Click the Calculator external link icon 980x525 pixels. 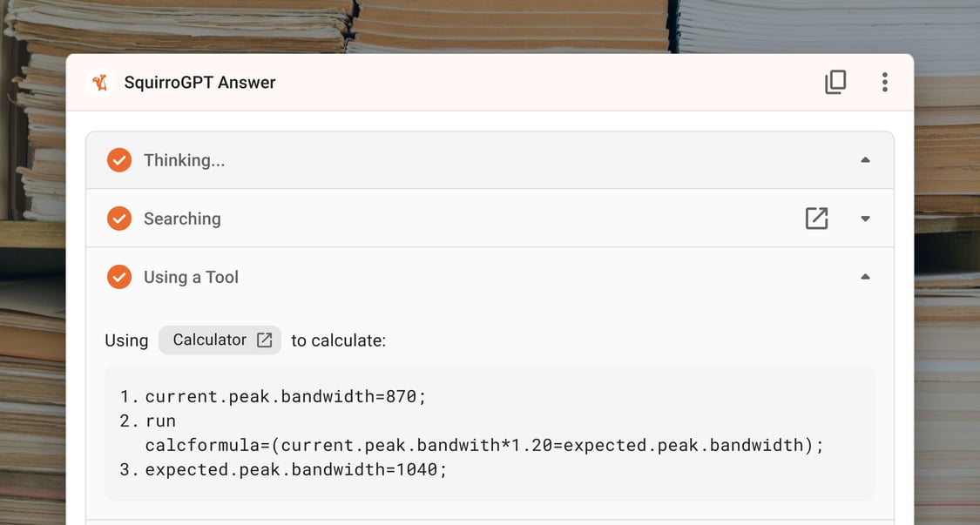tap(265, 340)
